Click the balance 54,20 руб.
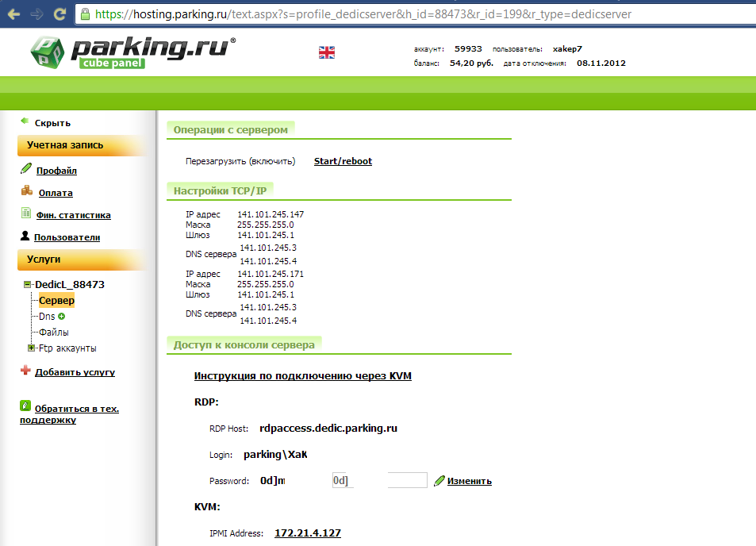The width and height of the screenshot is (756, 546). [471, 63]
